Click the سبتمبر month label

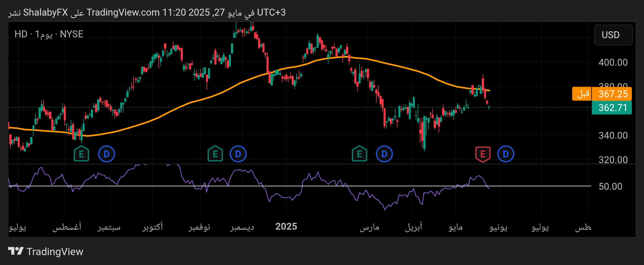pos(109,227)
